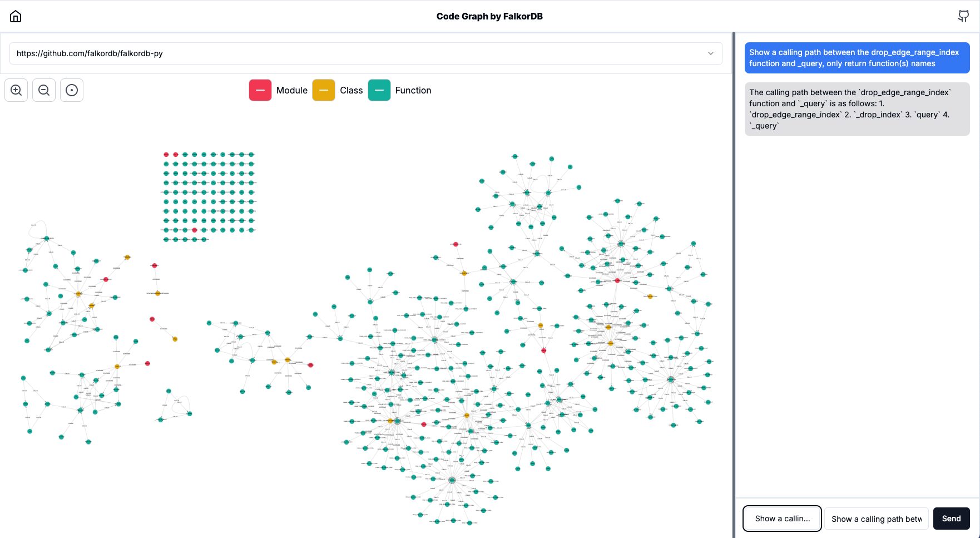The height and width of the screenshot is (538, 980).
Task: Toggle Function nodes legend swatch
Action: point(379,90)
